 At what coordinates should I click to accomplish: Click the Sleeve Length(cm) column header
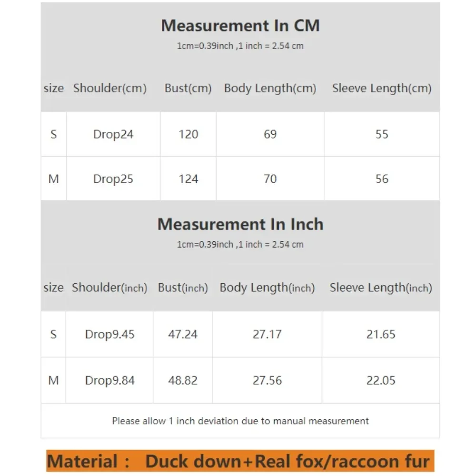click(382, 88)
